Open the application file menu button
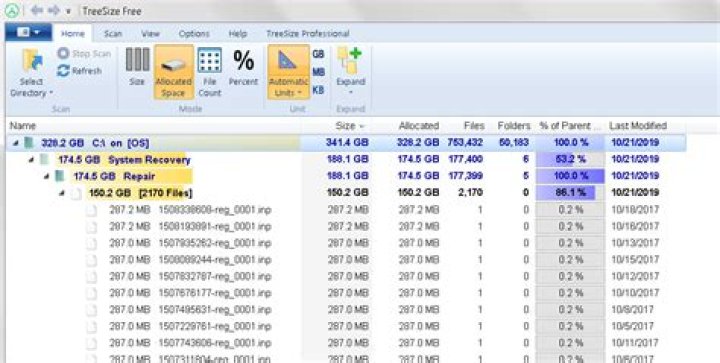This screenshot has height=363, width=720. tap(28, 33)
